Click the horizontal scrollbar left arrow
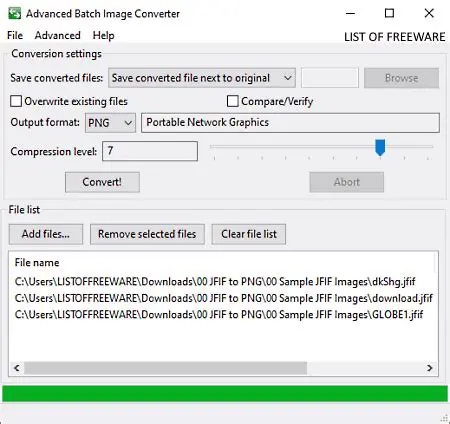 [17, 368]
